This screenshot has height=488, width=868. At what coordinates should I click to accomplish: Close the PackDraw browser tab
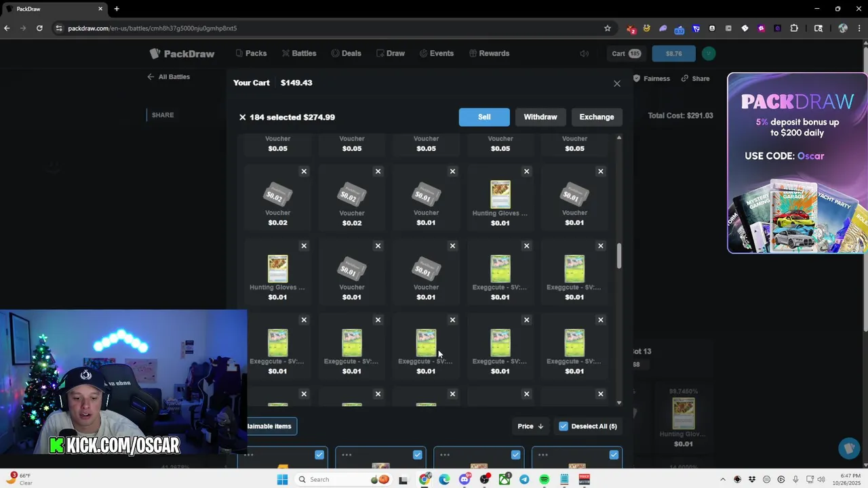tap(100, 9)
